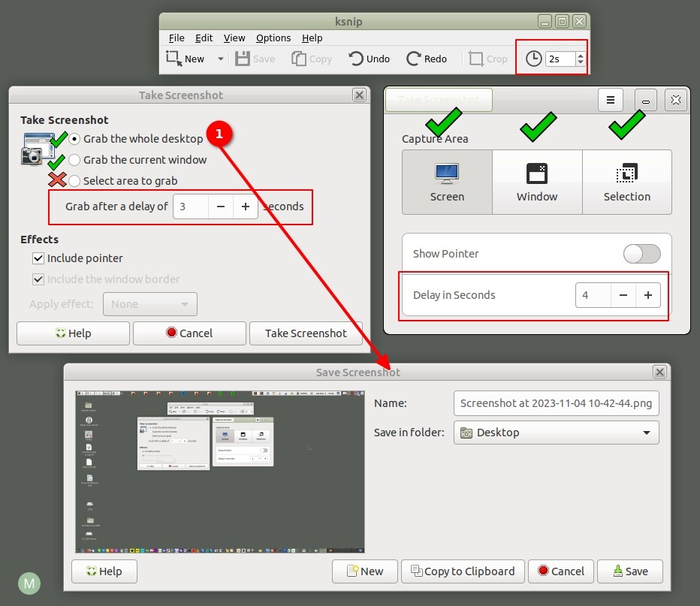The image size is (700, 606).
Task: Click Help in Take Screenshot dialog
Action: [73, 333]
